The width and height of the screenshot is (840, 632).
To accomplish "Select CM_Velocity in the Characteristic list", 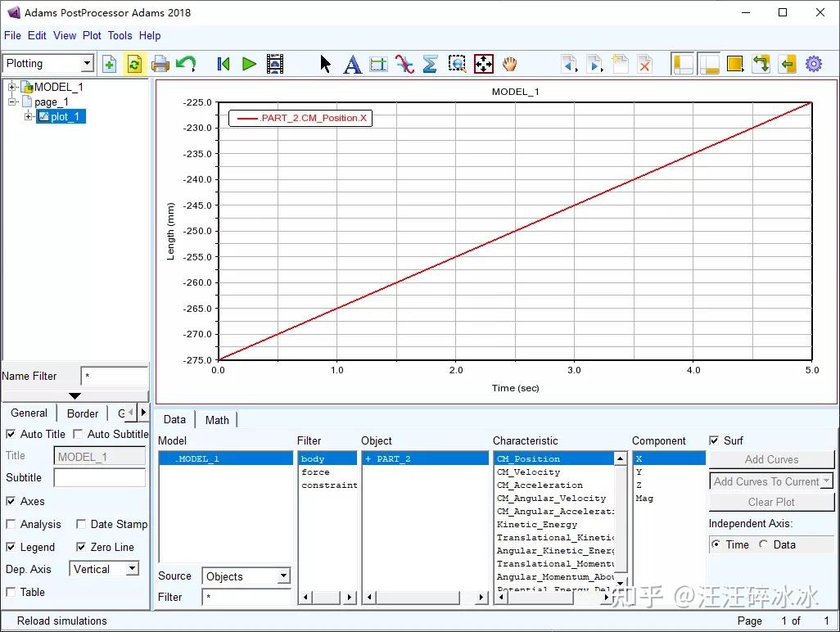I will 528,472.
